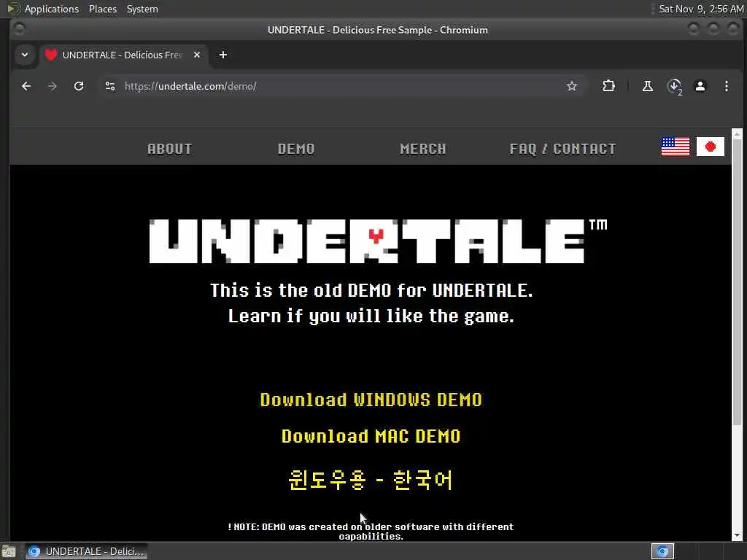This screenshot has width=747, height=560.
Task: Click the text 'Learn if you will like the game.'
Action: point(371,316)
